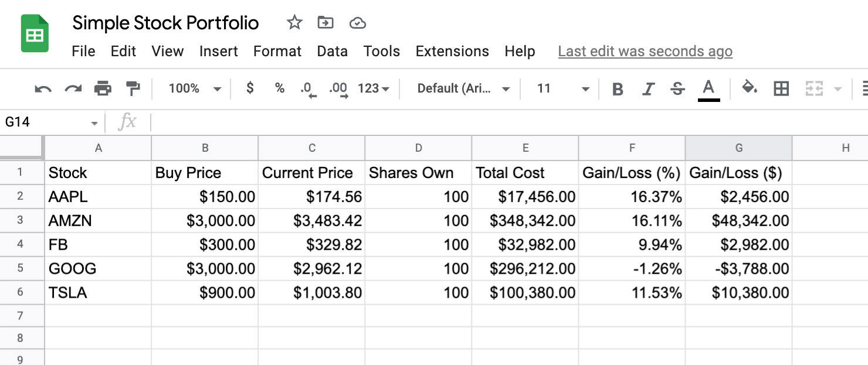Click the redo arrow icon
The height and width of the screenshot is (365, 868).
pyautogui.click(x=73, y=88)
